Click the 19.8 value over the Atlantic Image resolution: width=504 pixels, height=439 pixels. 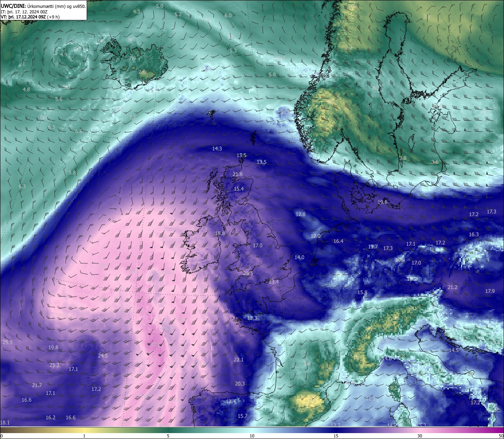coord(53,347)
